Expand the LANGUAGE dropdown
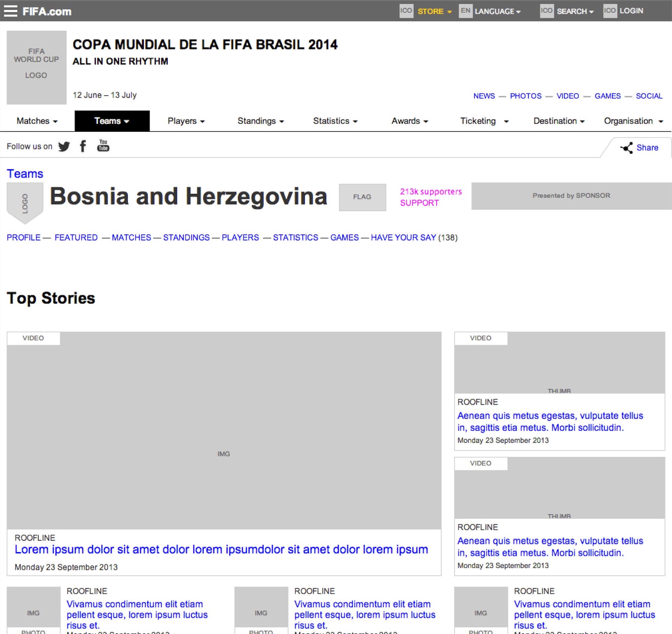The image size is (672, 634). click(497, 11)
